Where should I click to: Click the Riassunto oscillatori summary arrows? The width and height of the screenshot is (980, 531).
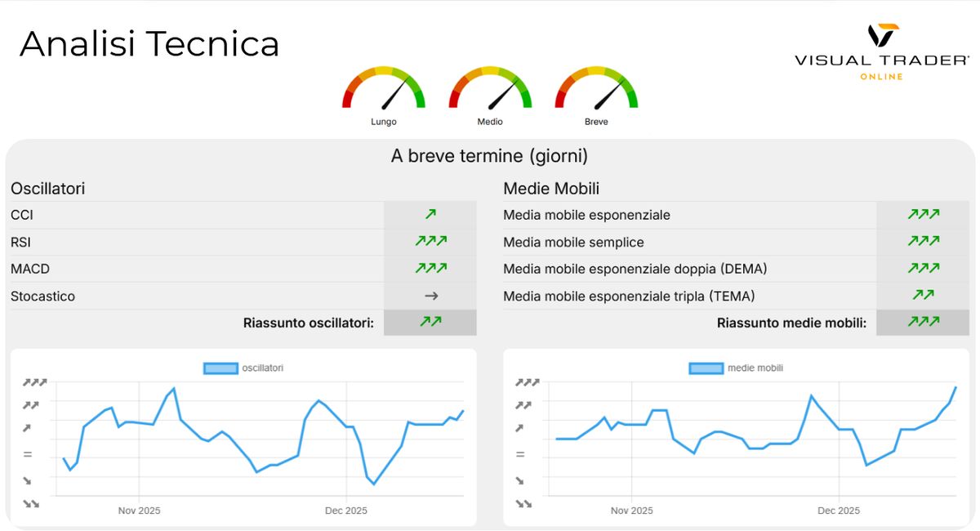pyautogui.click(x=430, y=322)
